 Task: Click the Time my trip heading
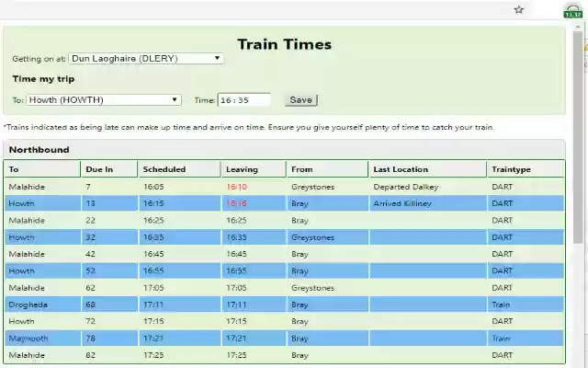(x=43, y=79)
